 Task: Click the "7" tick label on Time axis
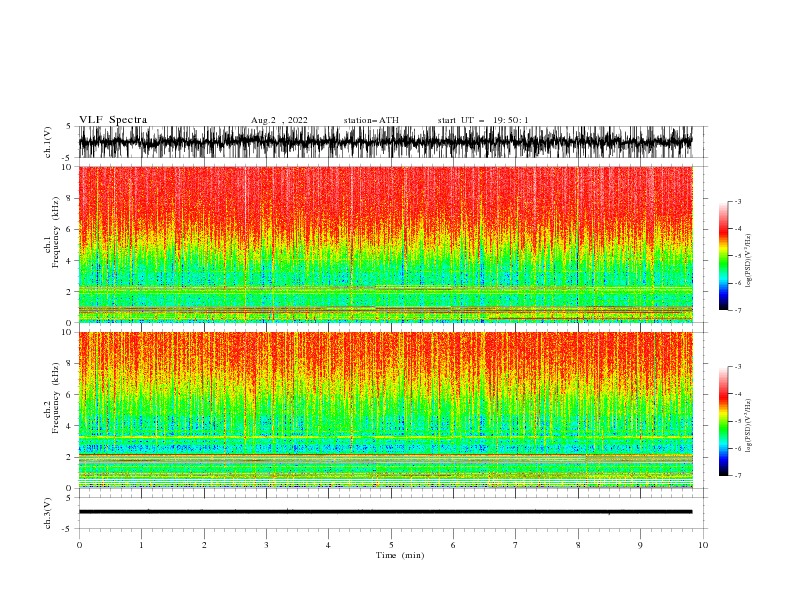tap(516, 545)
